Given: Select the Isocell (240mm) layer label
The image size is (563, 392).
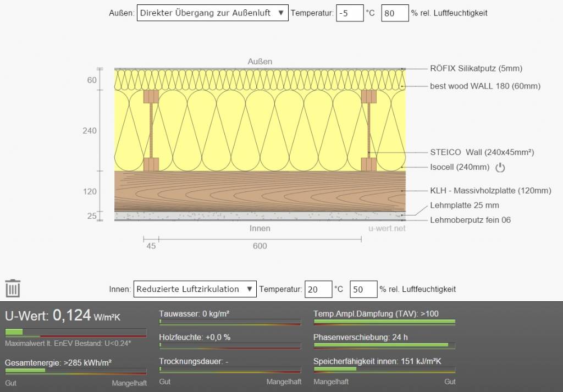Looking at the screenshot, I should coord(459,167).
